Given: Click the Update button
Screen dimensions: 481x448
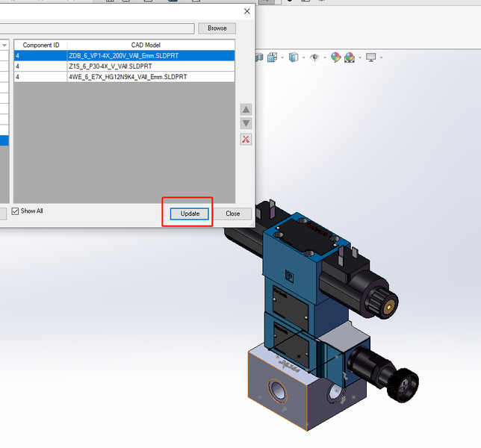Looking at the screenshot, I should 190,214.
